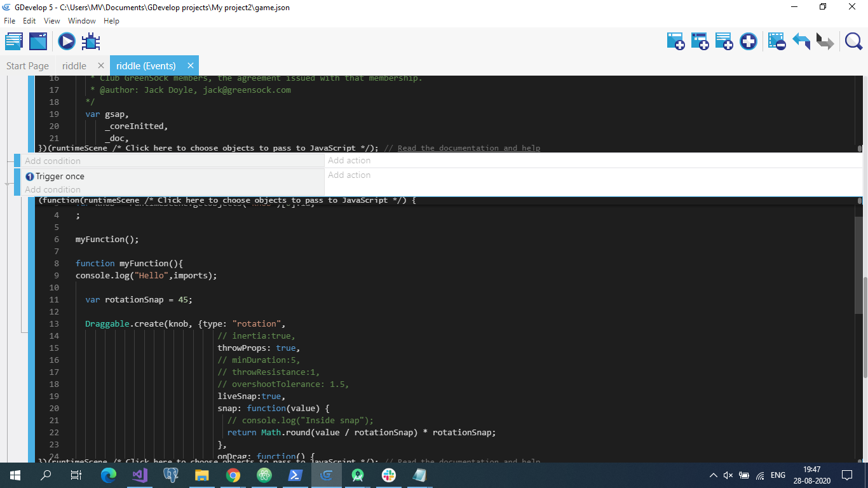868x488 pixels.
Task: Launch the game preview play button
Action: 67,42
